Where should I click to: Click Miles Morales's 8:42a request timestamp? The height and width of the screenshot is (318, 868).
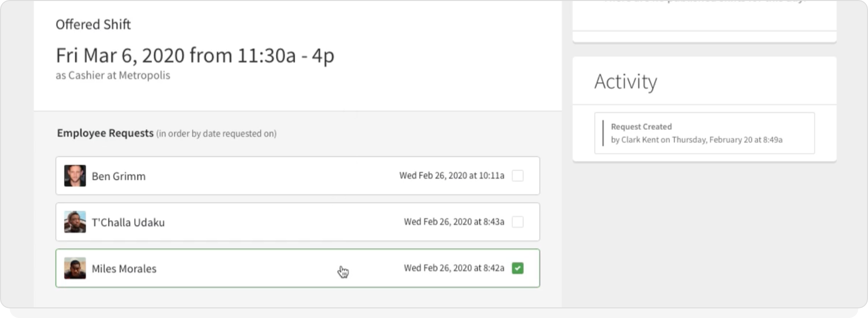coord(454,268)
